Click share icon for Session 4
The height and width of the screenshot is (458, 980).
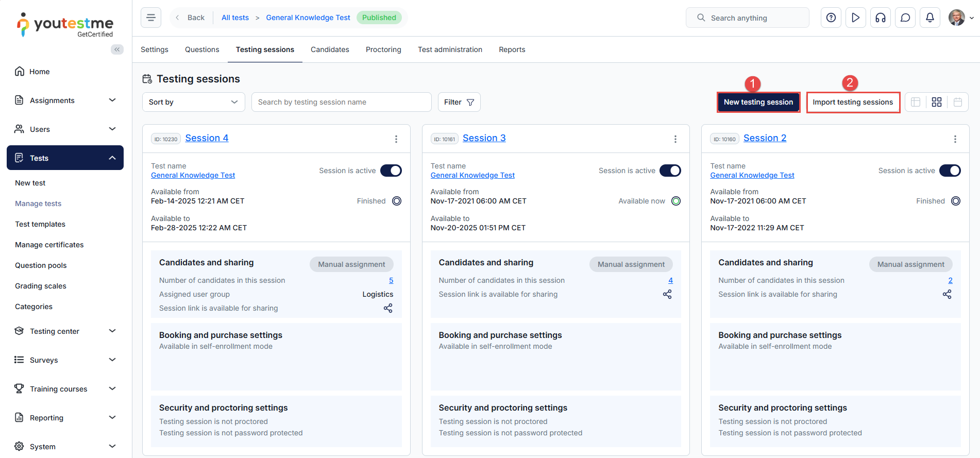[388, 308]
